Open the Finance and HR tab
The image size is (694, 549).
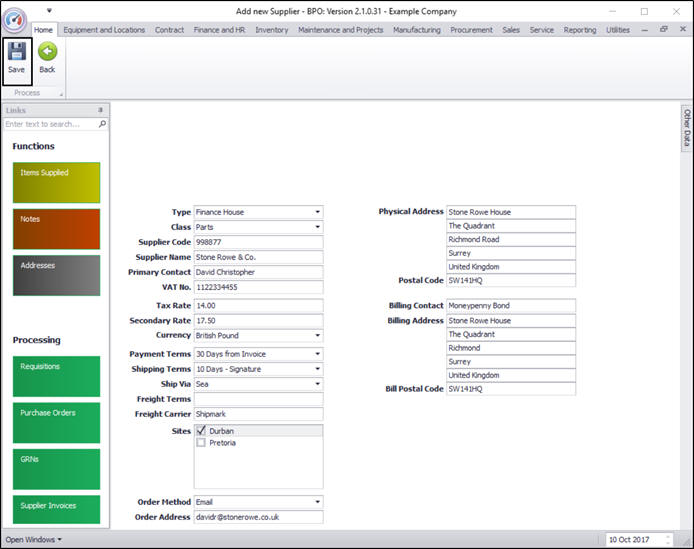tap(220, 30)
